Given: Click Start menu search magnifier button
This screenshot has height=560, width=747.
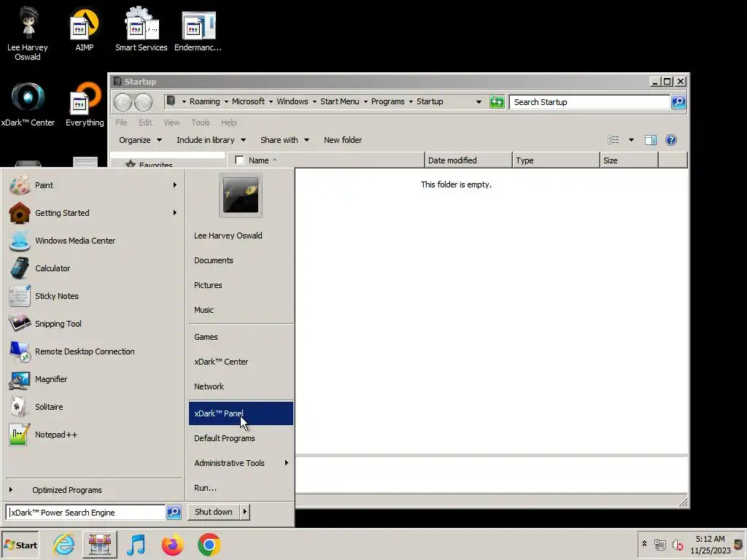Looking at the screenshot, I should (x=174, y=513).
